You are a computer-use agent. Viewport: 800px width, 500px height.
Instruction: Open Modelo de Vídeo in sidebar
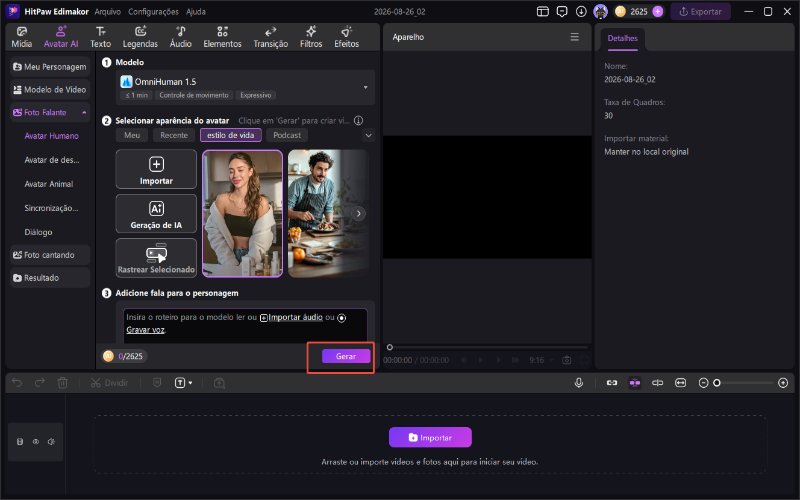[x=49, y=90]
